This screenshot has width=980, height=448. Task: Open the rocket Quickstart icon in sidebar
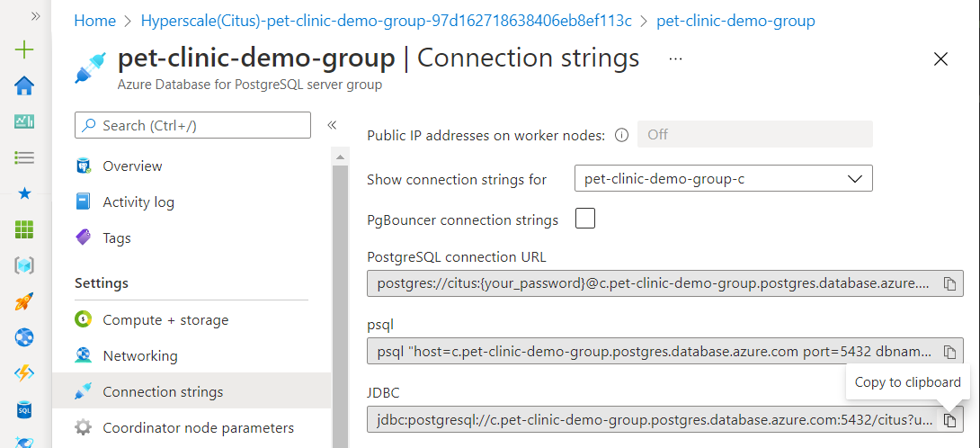[x=24, y=301]
